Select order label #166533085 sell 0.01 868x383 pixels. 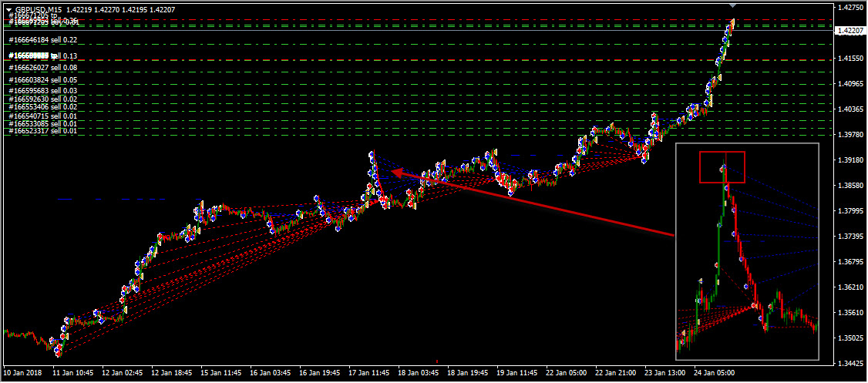tap(43, 124)
